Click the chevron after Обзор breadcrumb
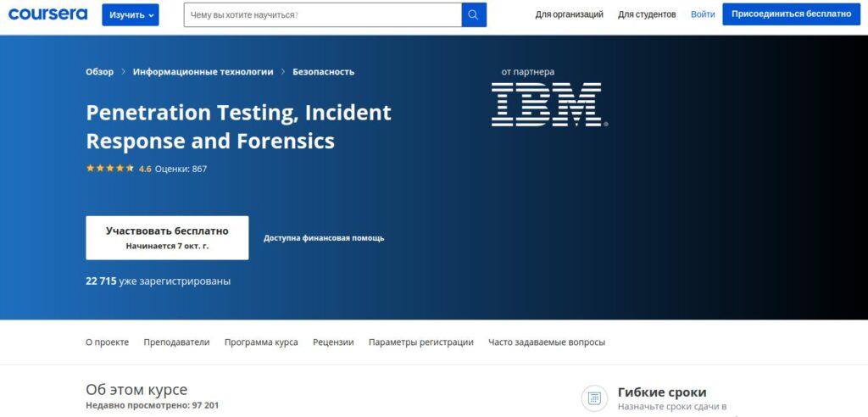The width and height of the screenshot is (868, 417). coord(123,72)
